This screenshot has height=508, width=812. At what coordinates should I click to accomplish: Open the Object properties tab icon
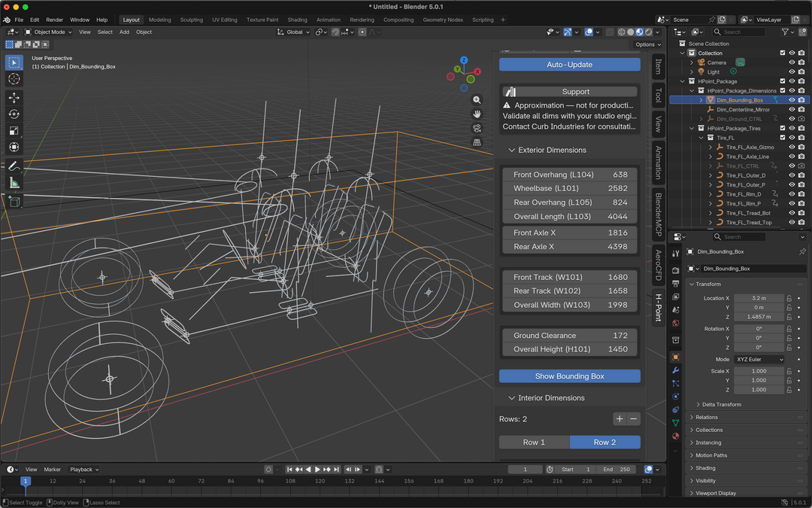point(675,357)
